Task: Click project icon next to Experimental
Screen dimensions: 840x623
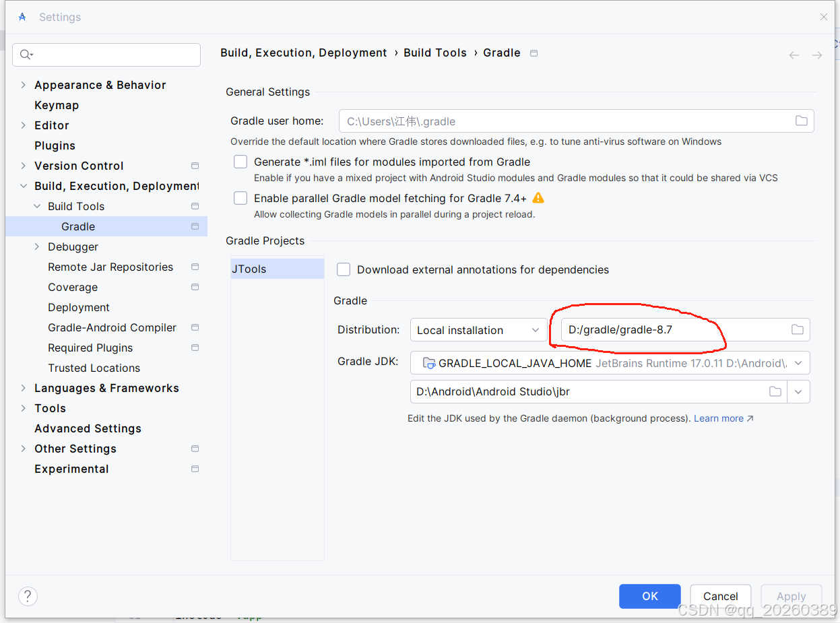Action: tap(195, 469)
